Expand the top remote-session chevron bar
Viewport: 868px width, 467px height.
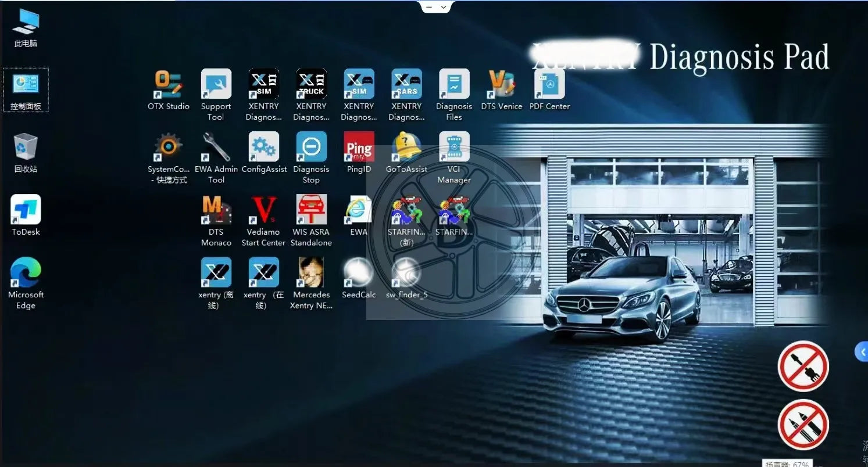(436, 7)
